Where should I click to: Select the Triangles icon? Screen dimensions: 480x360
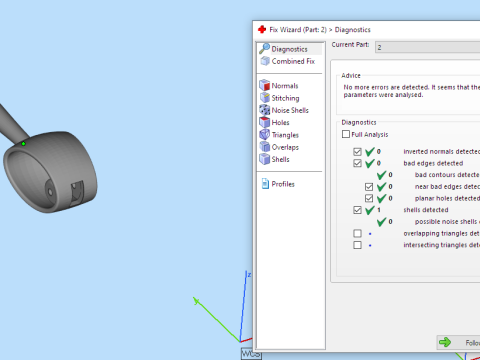pos(265,135)
